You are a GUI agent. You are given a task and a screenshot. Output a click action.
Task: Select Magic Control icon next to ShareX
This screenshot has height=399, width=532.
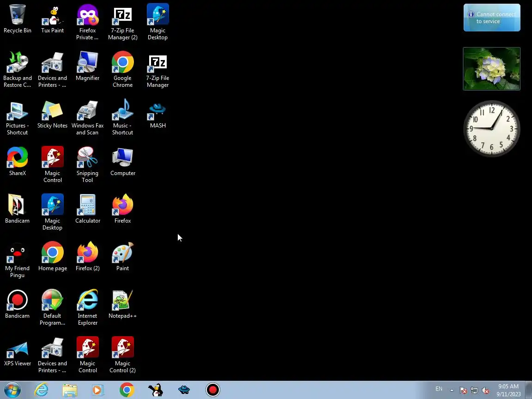[x=52, y=164]
